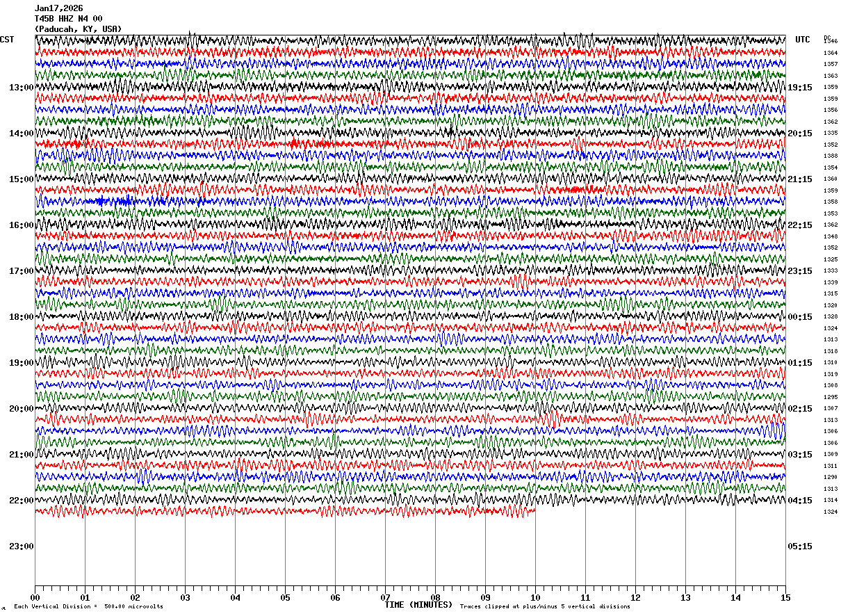Screen dimensions: 841x616
Task: Click the '00' minute tick label
Action: click(x=35, y=597)
